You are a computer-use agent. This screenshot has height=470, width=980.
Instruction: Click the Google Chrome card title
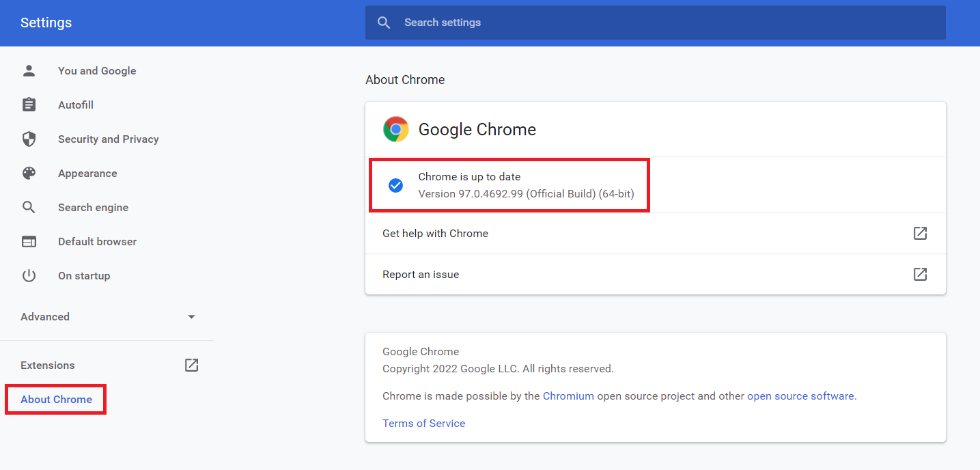pos(477,129)
